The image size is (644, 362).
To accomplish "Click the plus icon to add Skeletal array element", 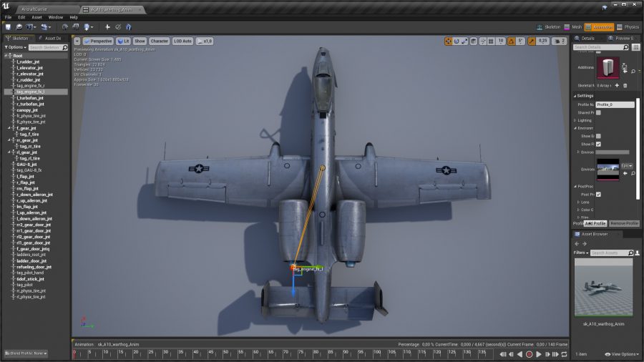I will (617, 85).
